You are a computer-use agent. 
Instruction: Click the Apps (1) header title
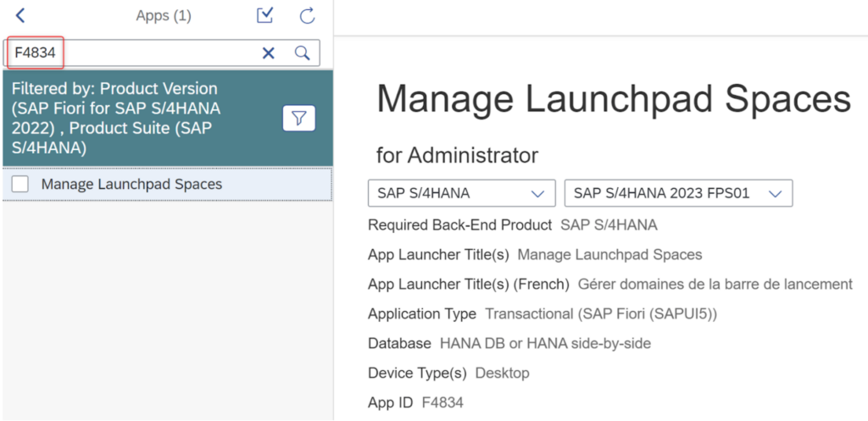tap(164, 16)
